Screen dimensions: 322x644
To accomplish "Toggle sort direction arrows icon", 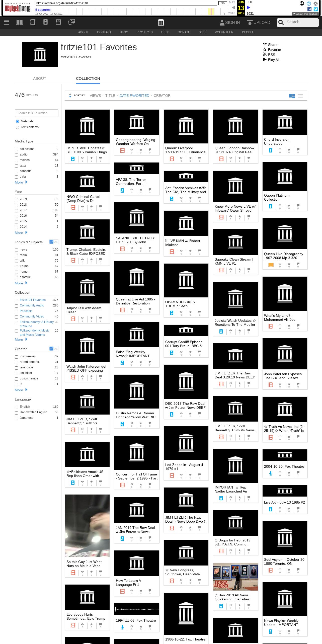I will (70, 96).
